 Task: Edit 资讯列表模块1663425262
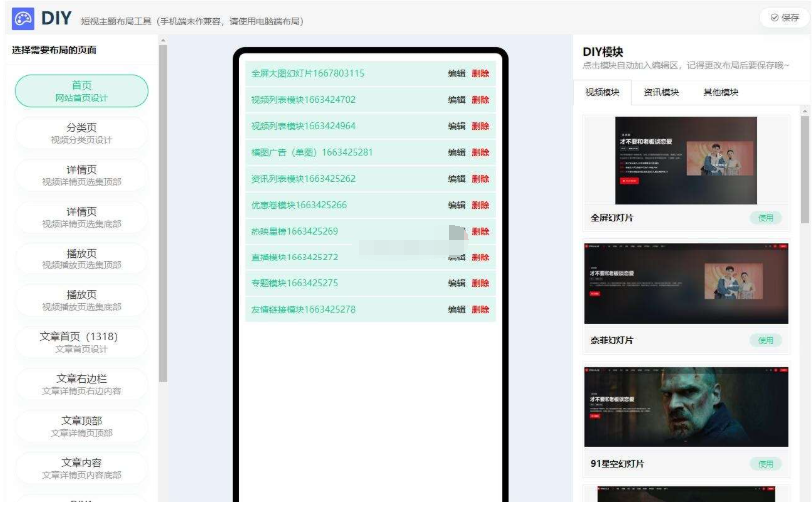click(456, 179)
